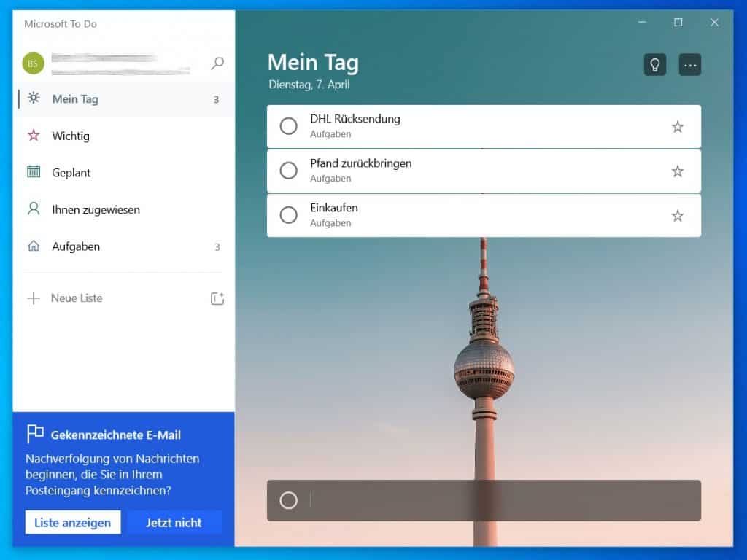This screenshot has width=747, height=560.
Task: Open the Wichtig list via its star icon
Action: [x=34, y=136]
